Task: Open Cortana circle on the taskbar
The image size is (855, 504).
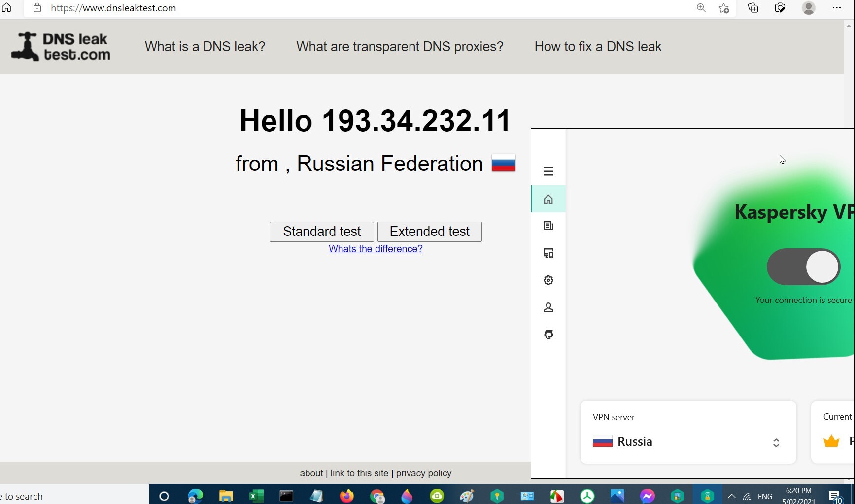Action: tap(164, 496)
